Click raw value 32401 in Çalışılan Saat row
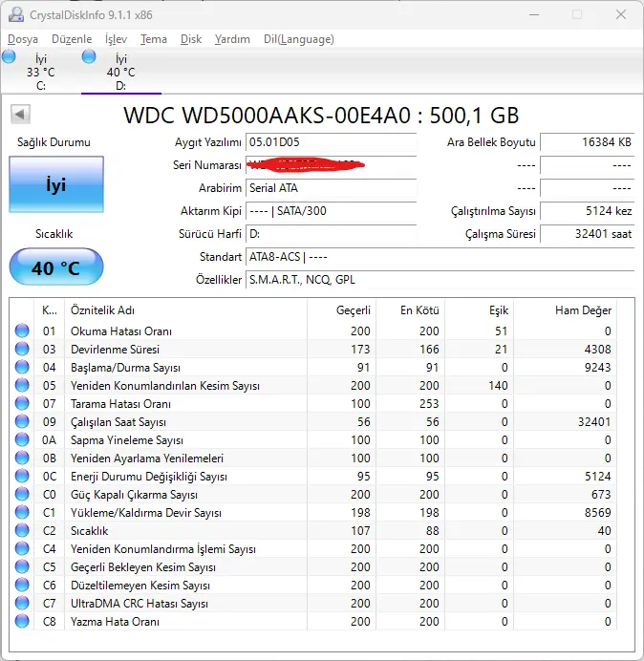 click(x=594, y=422)
